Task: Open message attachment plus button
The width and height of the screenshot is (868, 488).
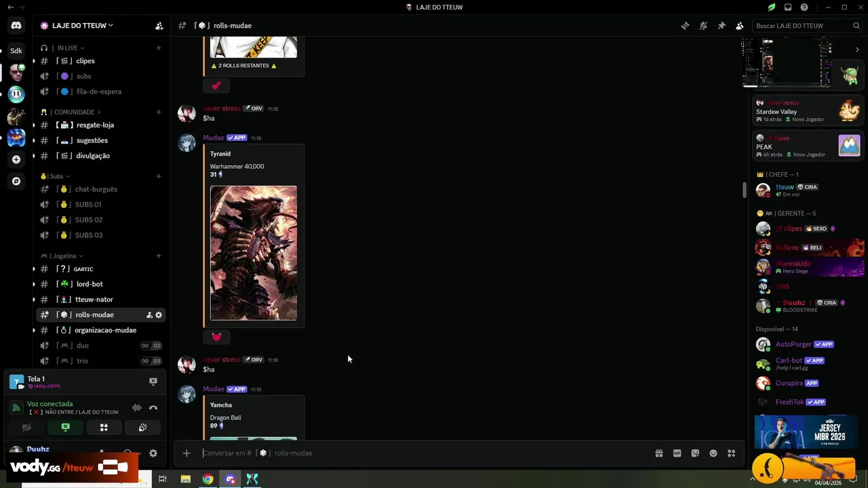Action: 186,453
